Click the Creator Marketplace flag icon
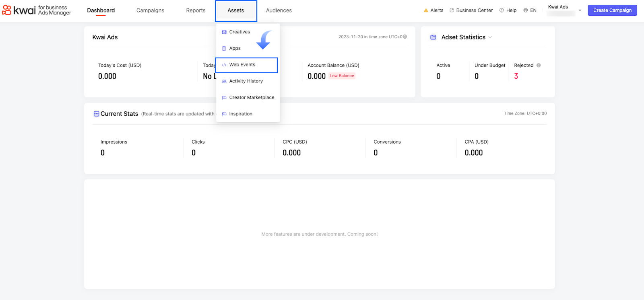The image size is (644, 300). coord(224,98)
